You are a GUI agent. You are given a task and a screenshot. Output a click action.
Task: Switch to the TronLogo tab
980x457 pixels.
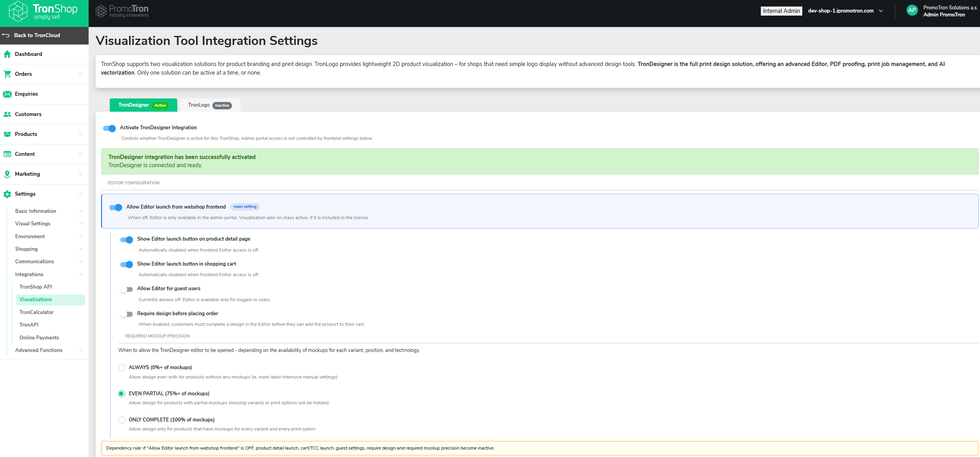[210, 105]
